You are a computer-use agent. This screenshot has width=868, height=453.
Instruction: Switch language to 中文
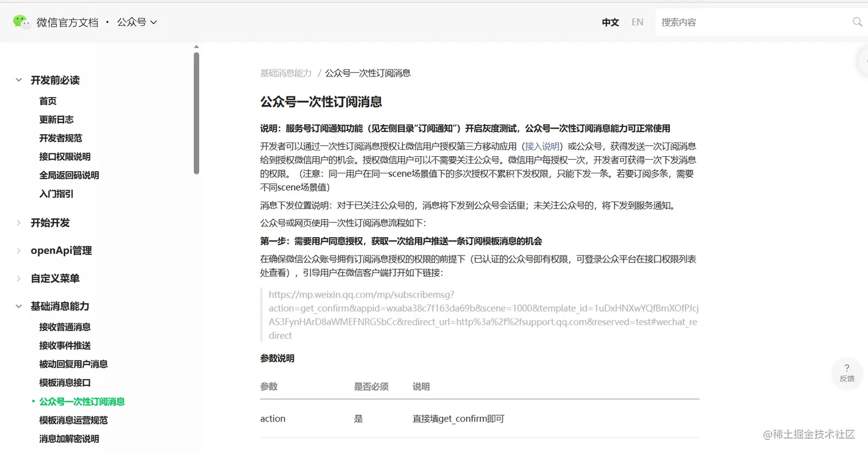pyautogui.click(x=610, y=22)
